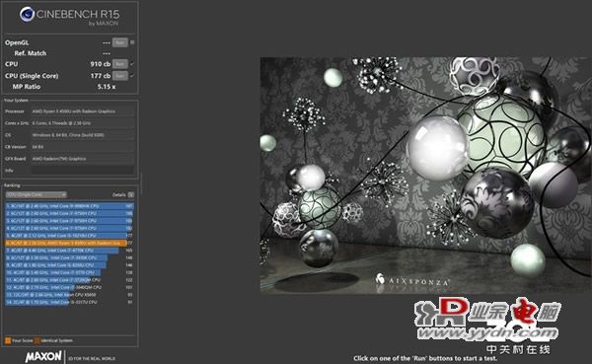Click the Cinebench R15 sphere logo

[28, 15]
